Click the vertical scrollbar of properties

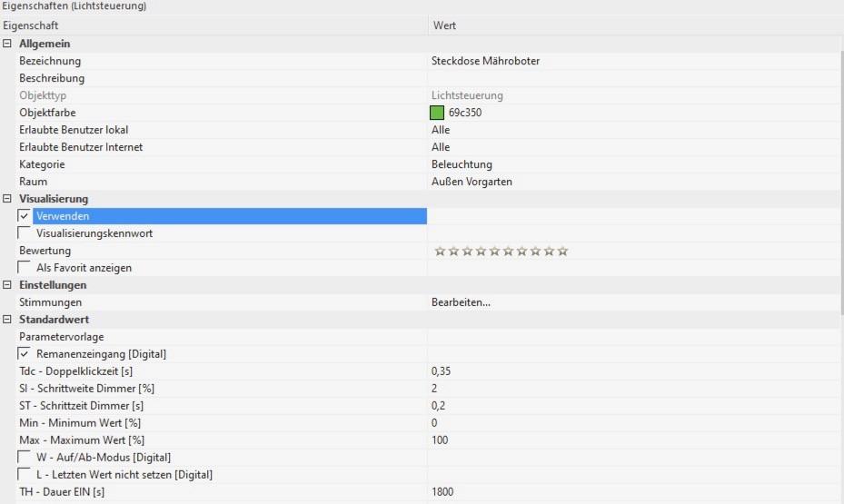point(841,183)
